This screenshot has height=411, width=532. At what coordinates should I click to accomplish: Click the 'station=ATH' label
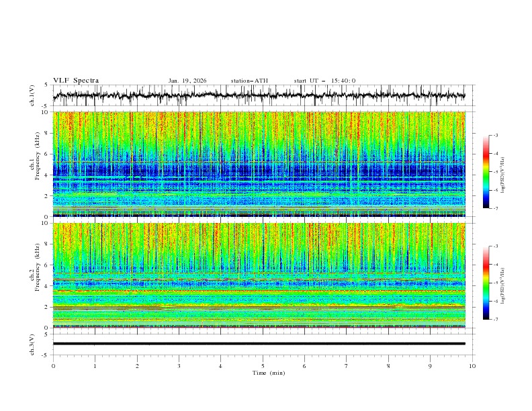(x=249, y=81)
